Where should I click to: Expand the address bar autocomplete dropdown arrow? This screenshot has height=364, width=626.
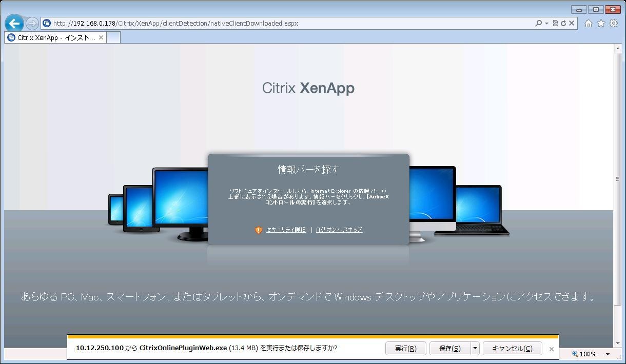[x=546, y=23]
